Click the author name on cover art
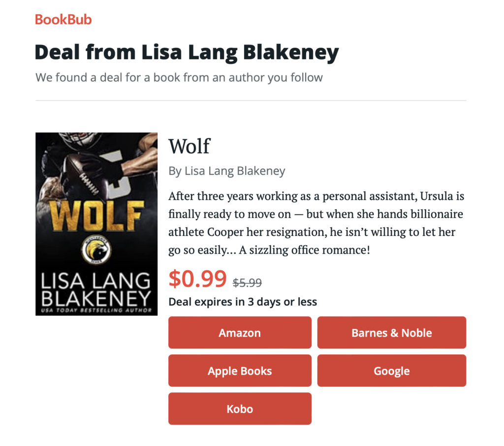The height and width of the screenshot is (446, 504). click(96, 290)
